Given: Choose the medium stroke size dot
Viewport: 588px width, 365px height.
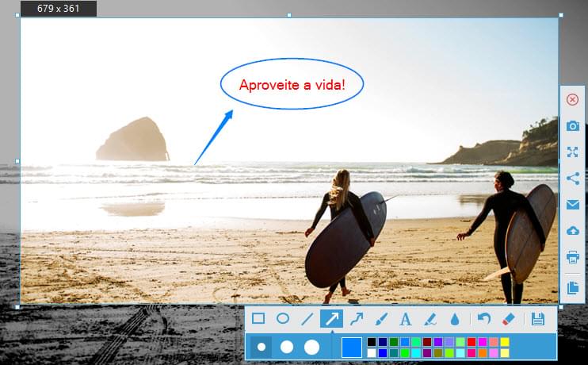Looking at the screenshot, I should (x=287, y=347).
